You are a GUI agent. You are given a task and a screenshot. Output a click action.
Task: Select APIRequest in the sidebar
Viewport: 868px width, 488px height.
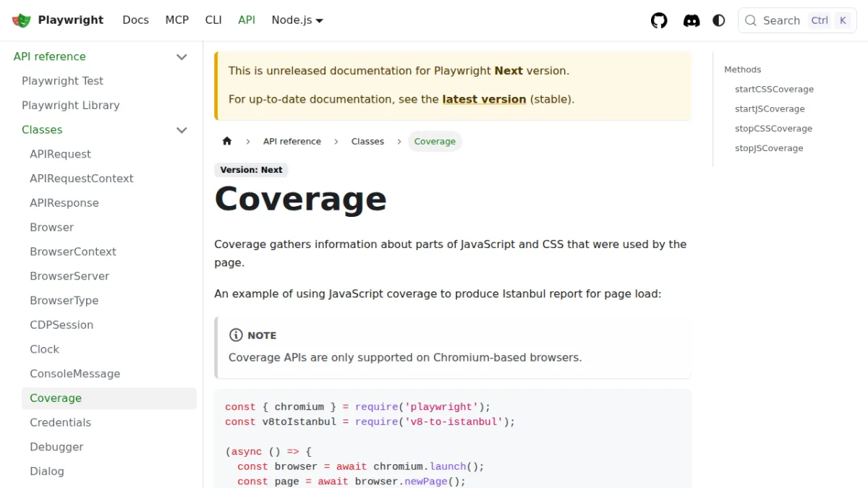tap(109, 154)
